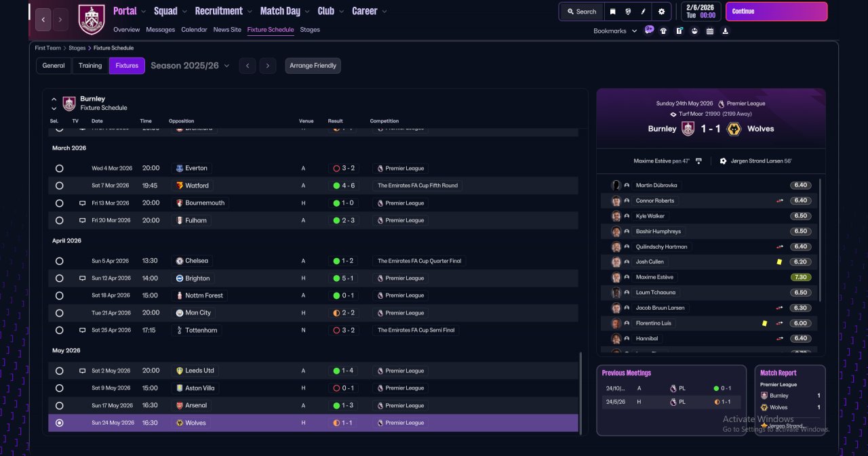Click the Burnley club crest in header
This screenshot has width=868, height=456.
pyautogui.click(x=92, y=20)
